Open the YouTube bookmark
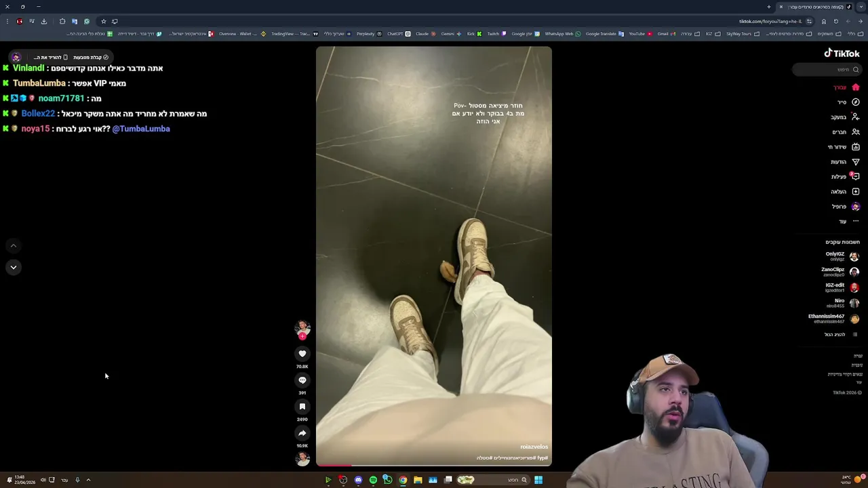This screenshot has height=488, width=868. 640,34
